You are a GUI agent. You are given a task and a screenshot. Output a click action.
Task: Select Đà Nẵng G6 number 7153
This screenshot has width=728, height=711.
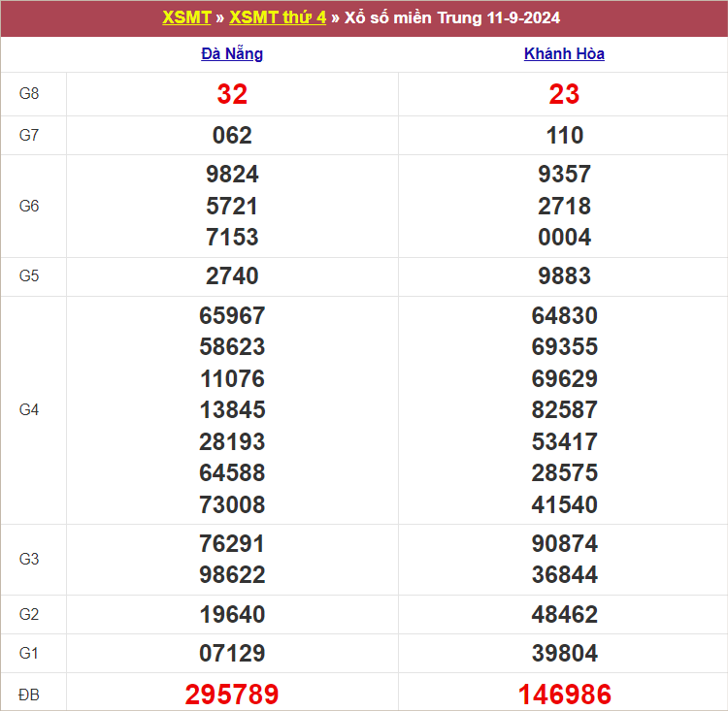(232, 237)
